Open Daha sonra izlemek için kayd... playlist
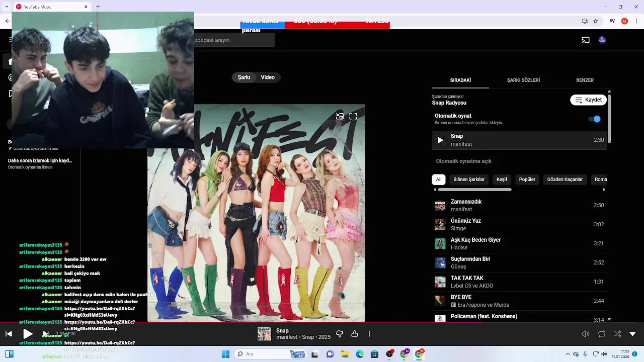Viewport: 644px width, 362px height. pyautogui.click(x=40, y=163)
